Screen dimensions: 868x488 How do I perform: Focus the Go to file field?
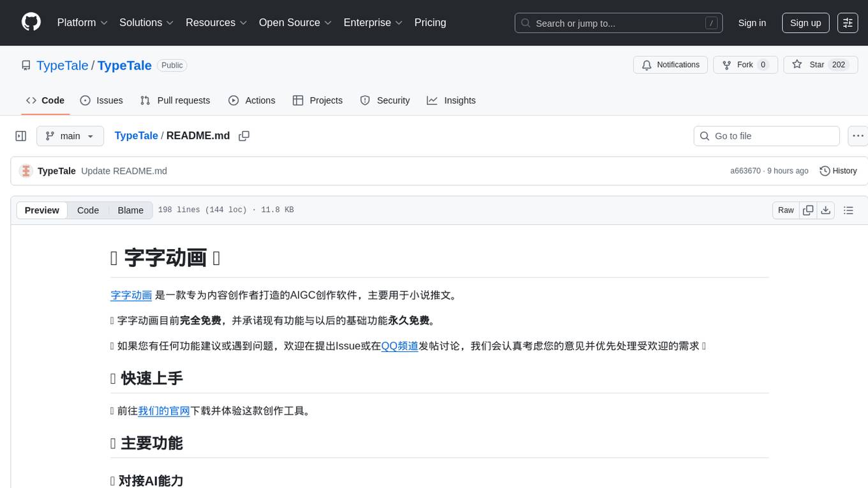pos(767,136)
